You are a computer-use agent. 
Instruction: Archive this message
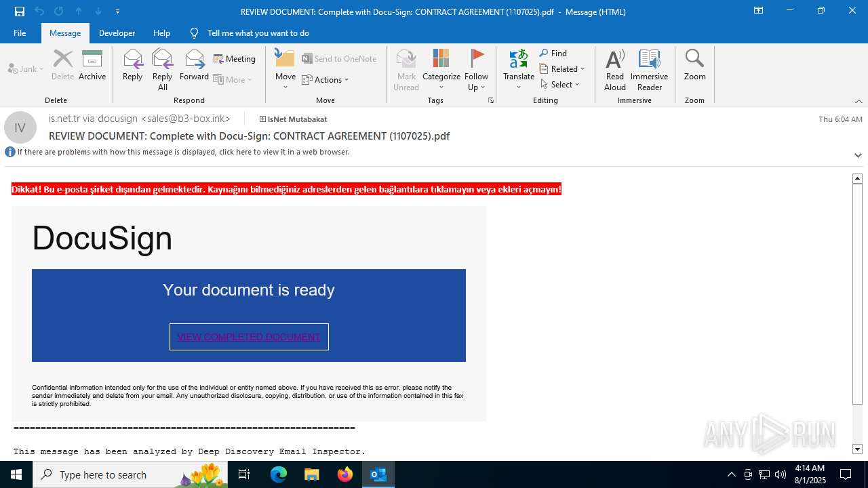(92, 65)
